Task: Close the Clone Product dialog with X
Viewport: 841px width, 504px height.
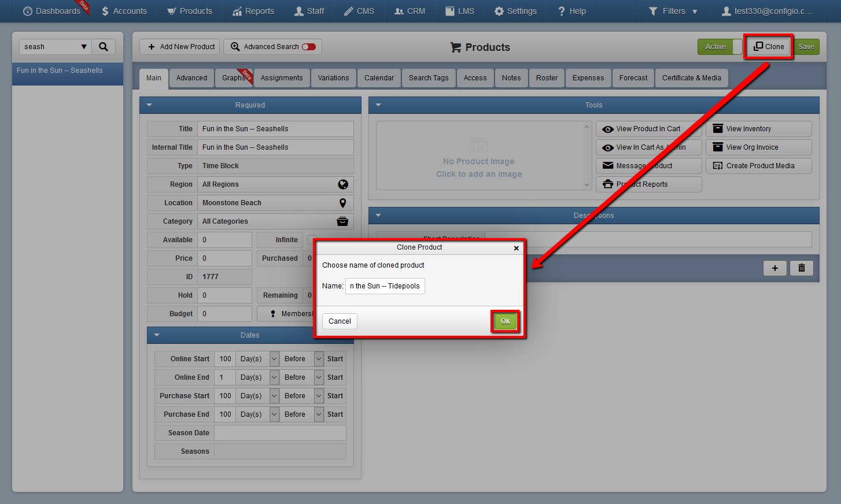Action: tap(517, 248)
